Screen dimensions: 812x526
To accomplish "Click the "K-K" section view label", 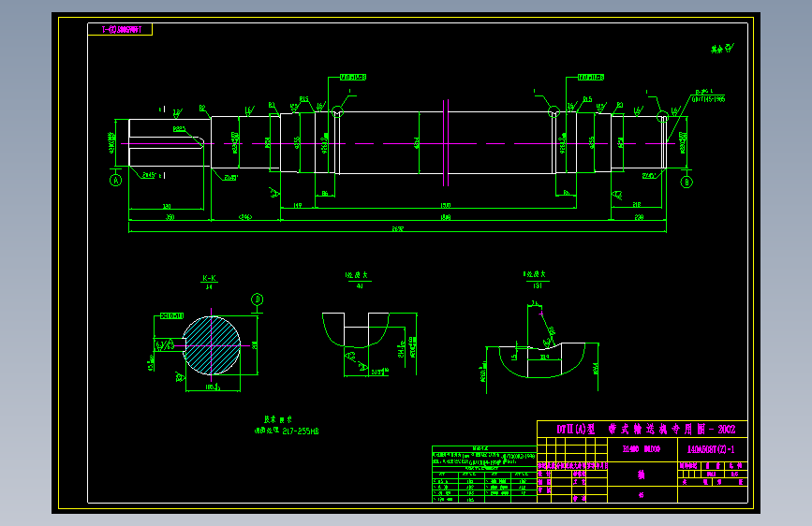I will [x=209, y=278].
